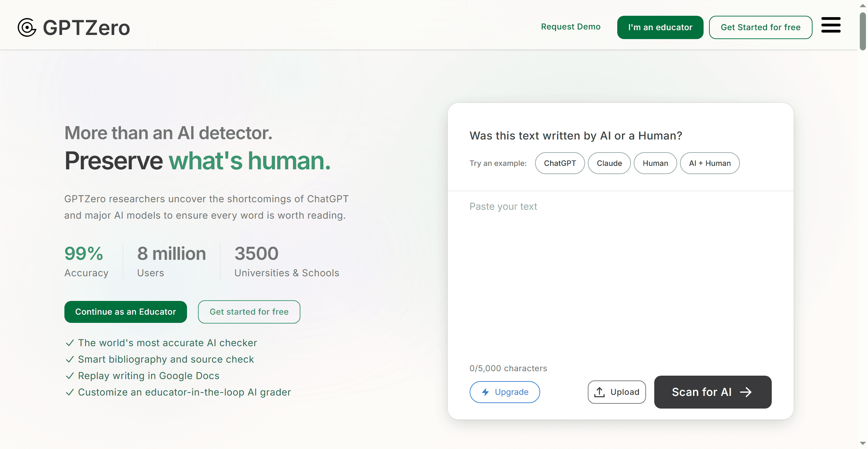Image resolution: width=868 pixels, height=449 pixels.
Task: Choose the Human example text
Action: pyautogui.click(x=655, y=163)
